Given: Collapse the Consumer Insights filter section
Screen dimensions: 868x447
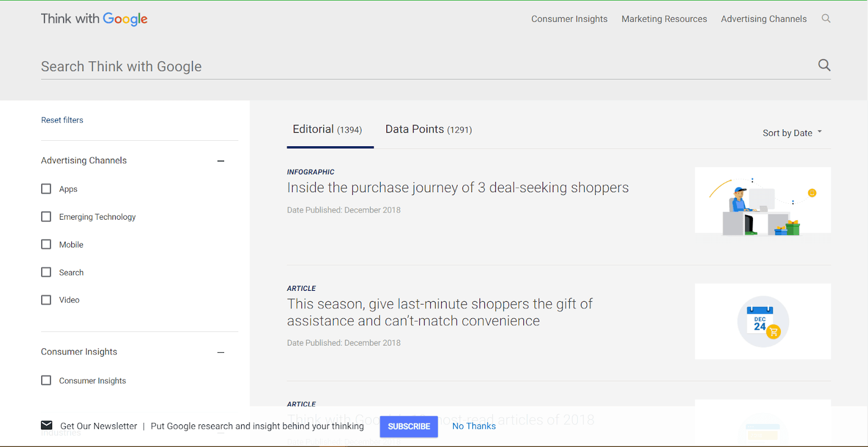Looking at the screenshot, I should 221,353.
